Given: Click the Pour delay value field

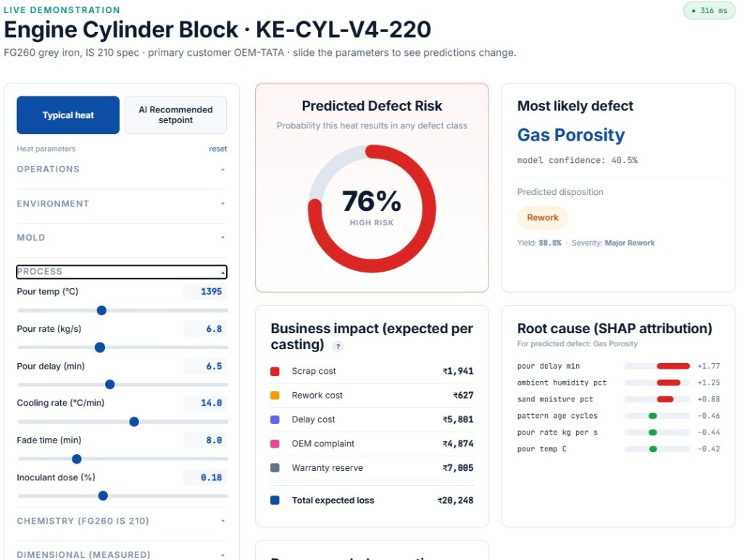Looking at the screenshot, I should [205, 366].
